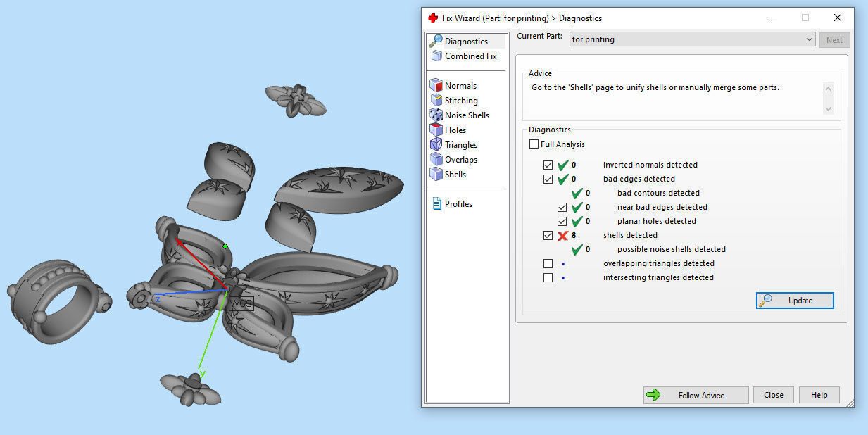Enable intersecting triangles detection
Screen dimensions: 868x435
(x=548, y=277)
